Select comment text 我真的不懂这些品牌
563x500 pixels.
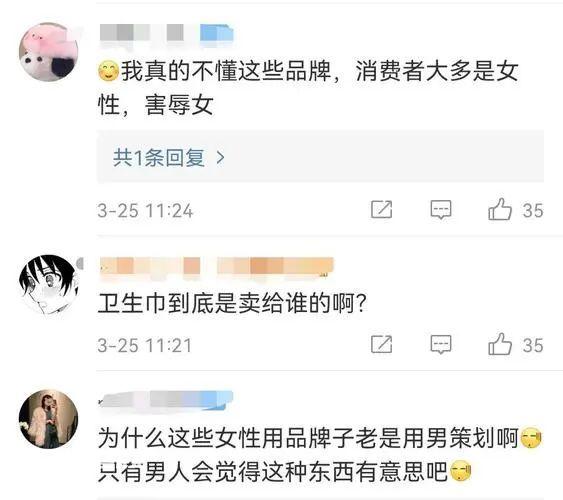225,71
